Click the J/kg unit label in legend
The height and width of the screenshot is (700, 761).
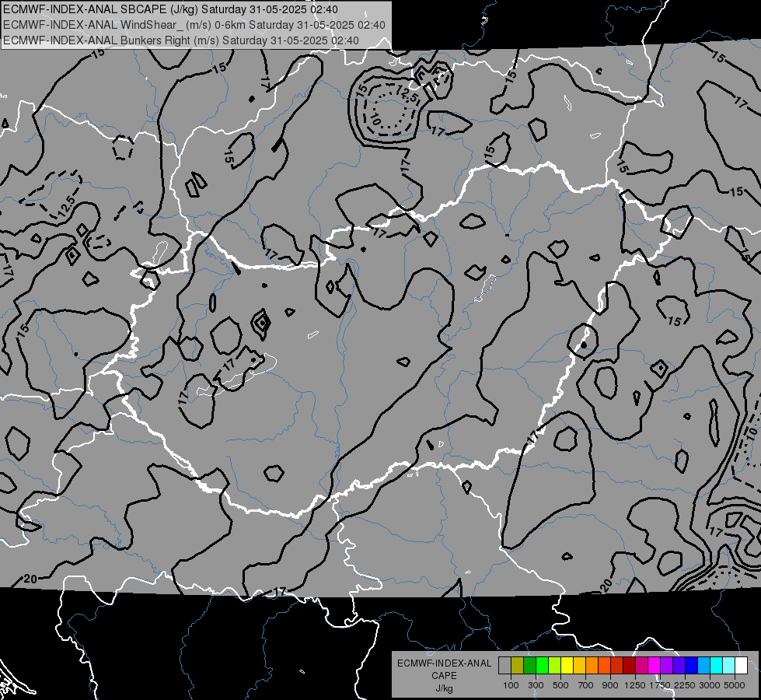pos(444,688)
